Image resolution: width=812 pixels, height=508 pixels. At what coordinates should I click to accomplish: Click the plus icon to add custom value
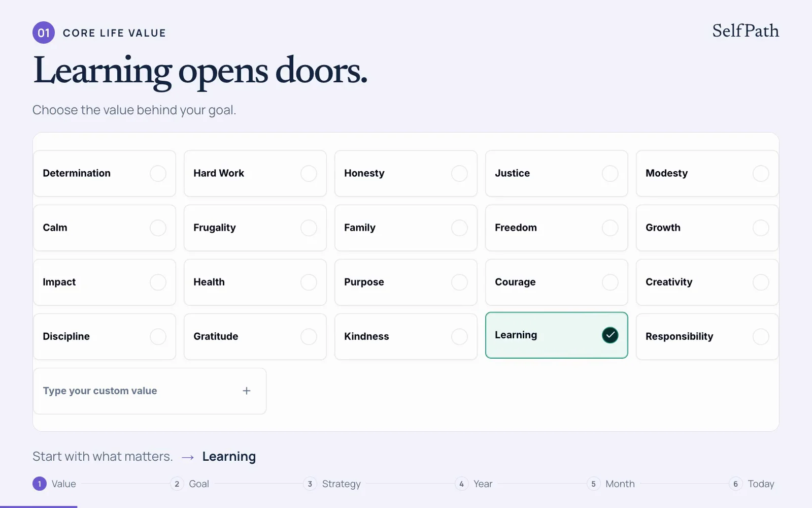(247, 391)
